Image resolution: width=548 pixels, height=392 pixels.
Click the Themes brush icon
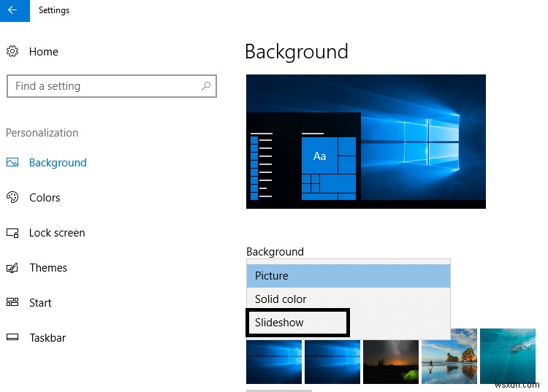pos(12,268)
